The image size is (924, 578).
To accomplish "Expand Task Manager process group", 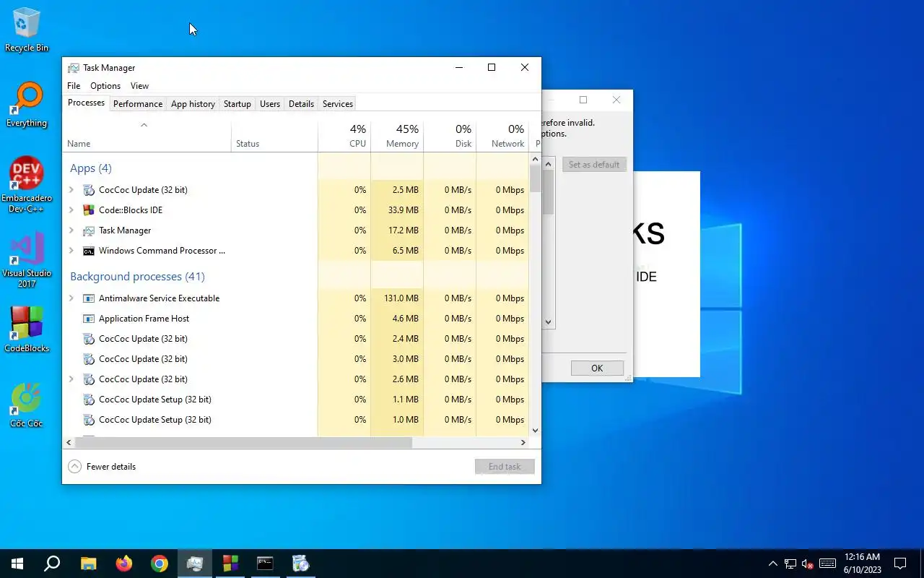I will 71,230.
